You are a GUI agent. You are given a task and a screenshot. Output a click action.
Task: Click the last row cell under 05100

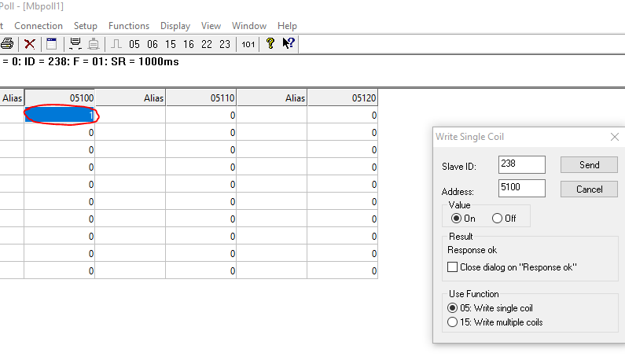pyautogui.click(x=60, y=270)
